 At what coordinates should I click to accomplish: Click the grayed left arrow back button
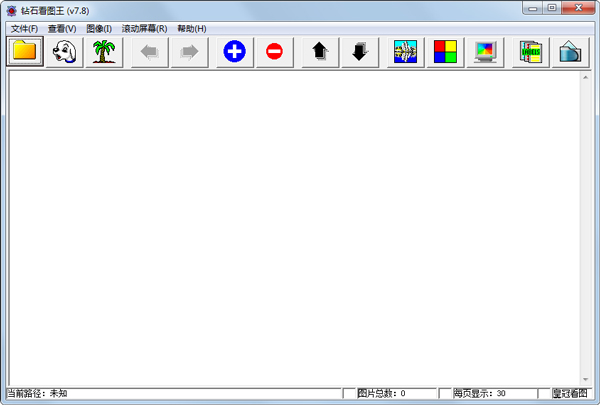click(149, 51)
